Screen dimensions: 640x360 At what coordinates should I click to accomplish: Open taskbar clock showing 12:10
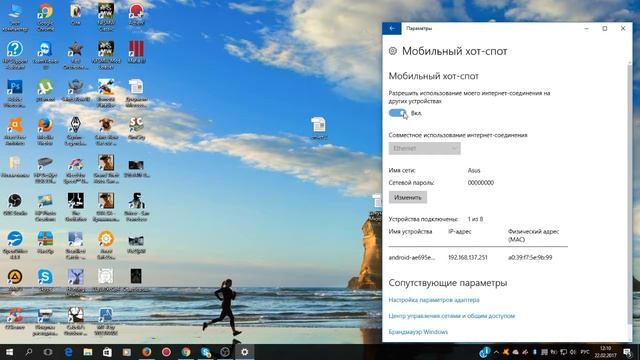point(605,352)
